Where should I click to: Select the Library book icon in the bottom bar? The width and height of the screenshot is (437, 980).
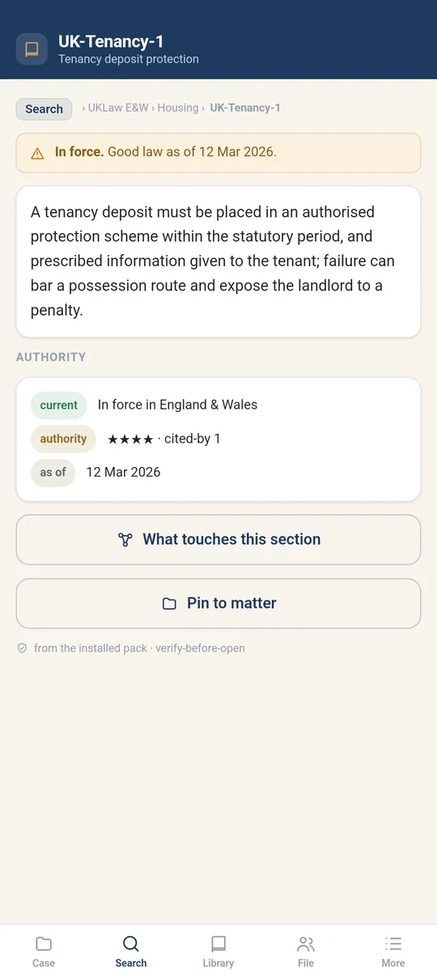(218, 944)
